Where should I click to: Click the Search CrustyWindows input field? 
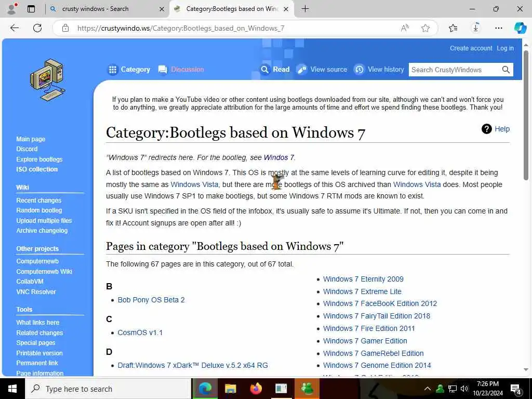click(454, 70)
